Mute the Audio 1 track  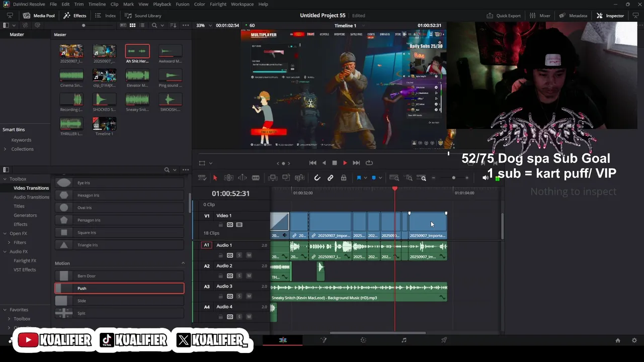pos(249,255)
